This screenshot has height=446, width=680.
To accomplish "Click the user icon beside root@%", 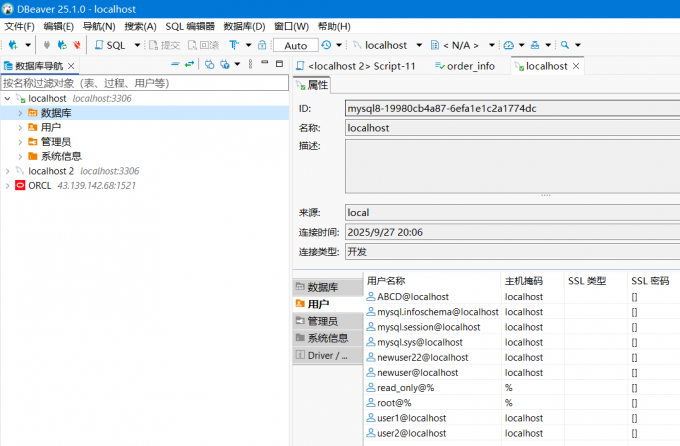I will [371, 403].
